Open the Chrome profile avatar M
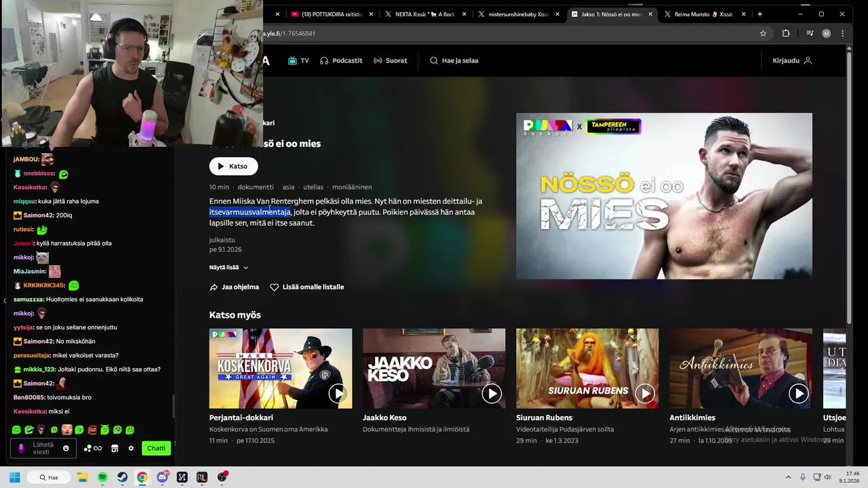Viewport: 868px width, 488px height. (826, 33)
